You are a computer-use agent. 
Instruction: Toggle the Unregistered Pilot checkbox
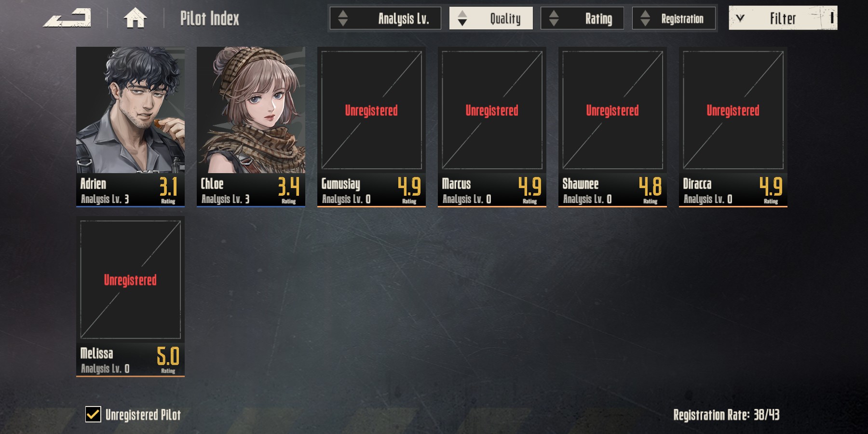click(93, 414)
